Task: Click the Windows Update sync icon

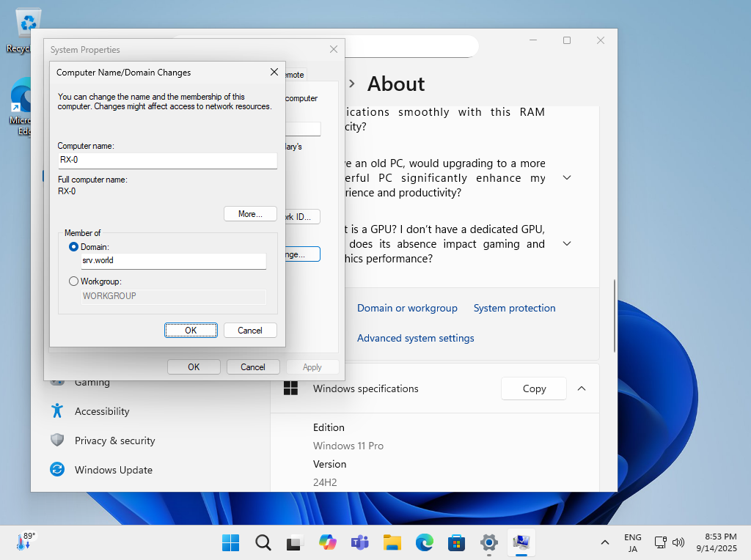Action: (57, 470)
